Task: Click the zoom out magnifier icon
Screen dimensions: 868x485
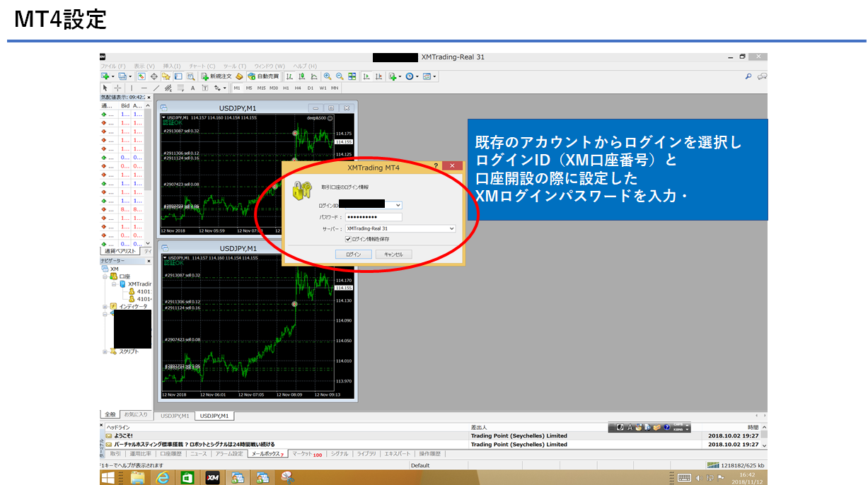Action: pyautogui.click(x=340, y=76)
